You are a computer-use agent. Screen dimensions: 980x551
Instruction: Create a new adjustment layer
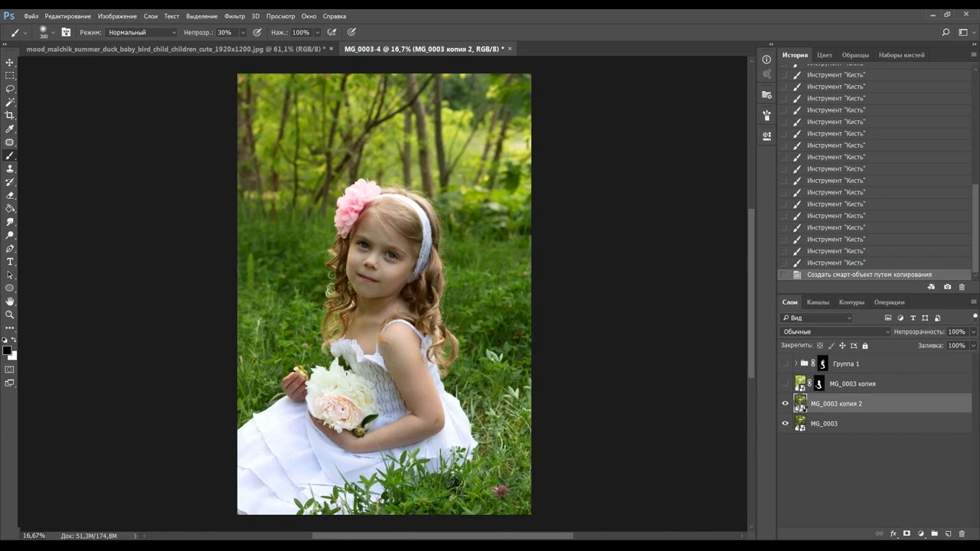coord(920,534)
